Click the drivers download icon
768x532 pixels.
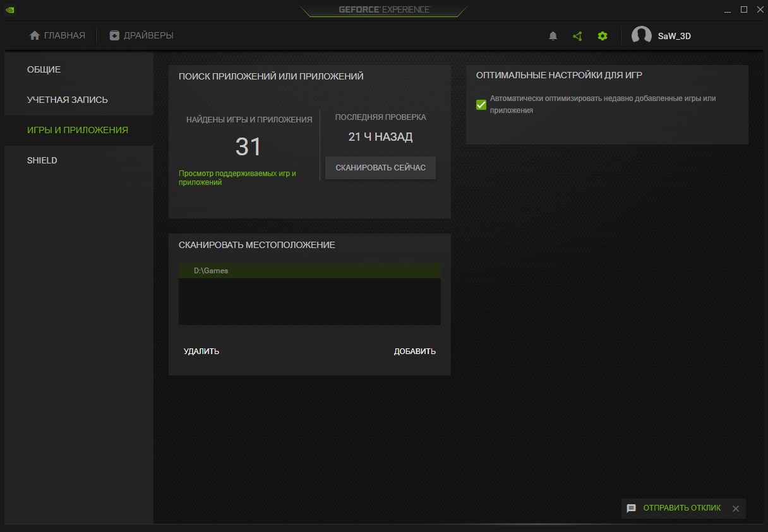click(114, 35)
